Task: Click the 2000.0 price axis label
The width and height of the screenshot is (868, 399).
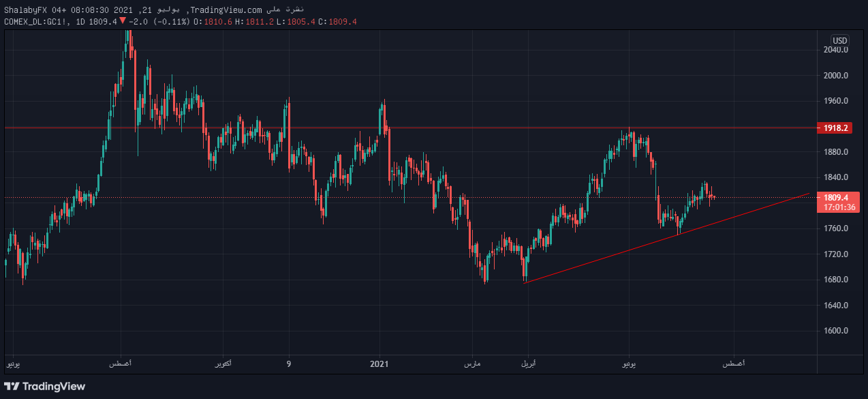Action: (836, 76)
